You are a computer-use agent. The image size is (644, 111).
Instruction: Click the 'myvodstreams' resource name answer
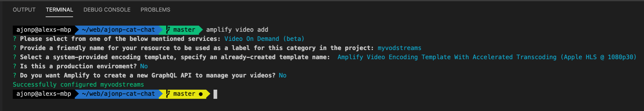[x=399, y=48]
